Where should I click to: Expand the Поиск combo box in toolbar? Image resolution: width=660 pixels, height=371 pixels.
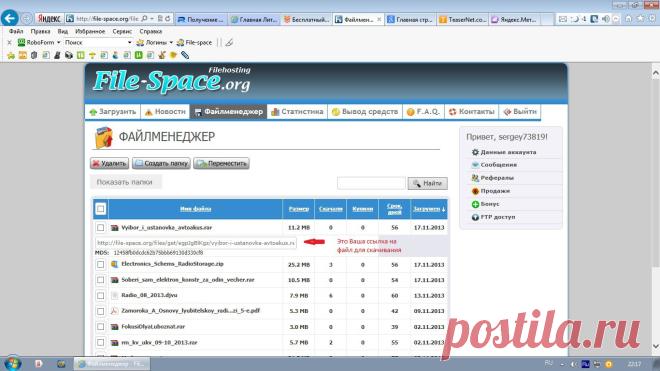129,43
